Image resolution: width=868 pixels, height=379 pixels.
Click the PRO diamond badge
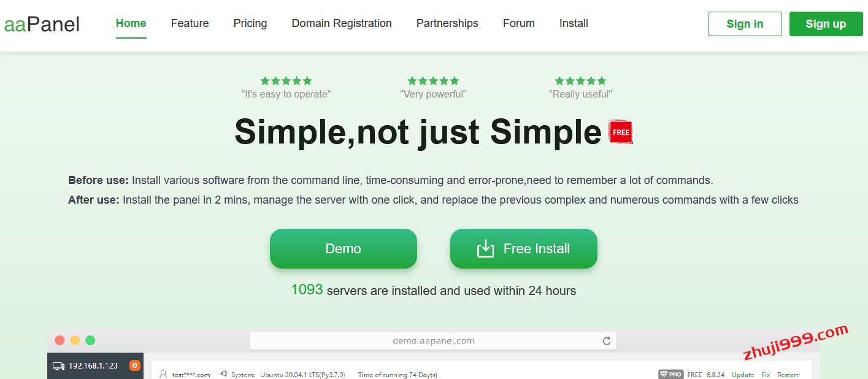click(x=670, y=374)
